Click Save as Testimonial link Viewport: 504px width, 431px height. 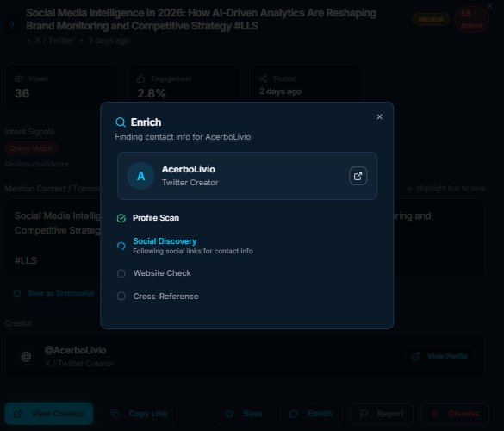(x=53, y=293)
